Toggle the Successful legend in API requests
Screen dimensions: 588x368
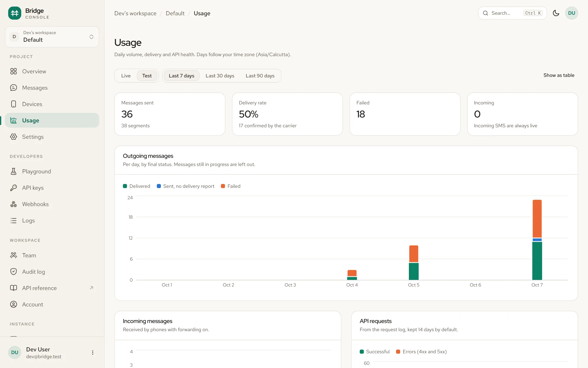[375, 352]
